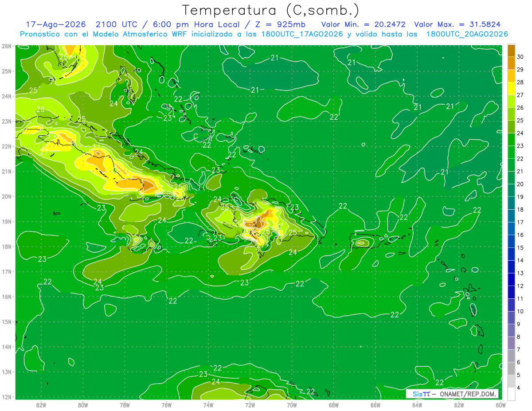
Task: Click the 23N latitude axis label
Action: pyautogui.click(x=6, y=121)
